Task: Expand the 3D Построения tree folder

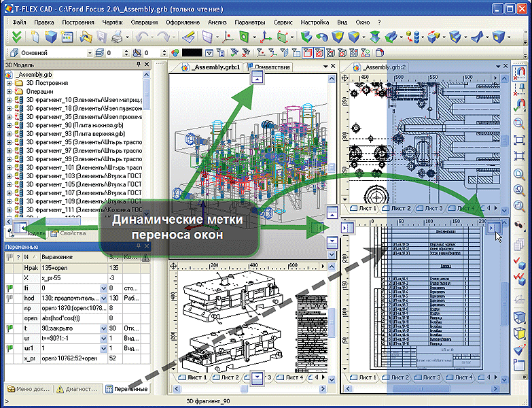Action: tap(9, 83)
